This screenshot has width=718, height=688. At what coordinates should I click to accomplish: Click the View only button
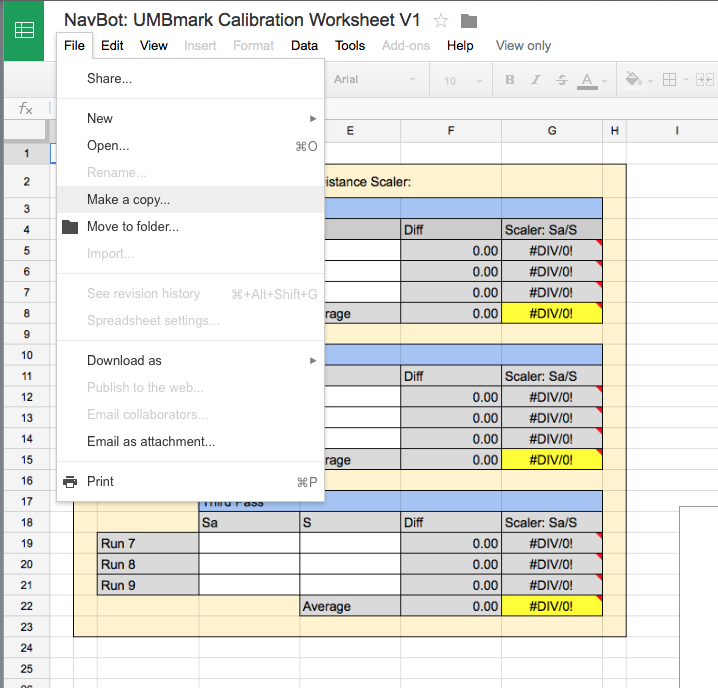pos(523,45)
